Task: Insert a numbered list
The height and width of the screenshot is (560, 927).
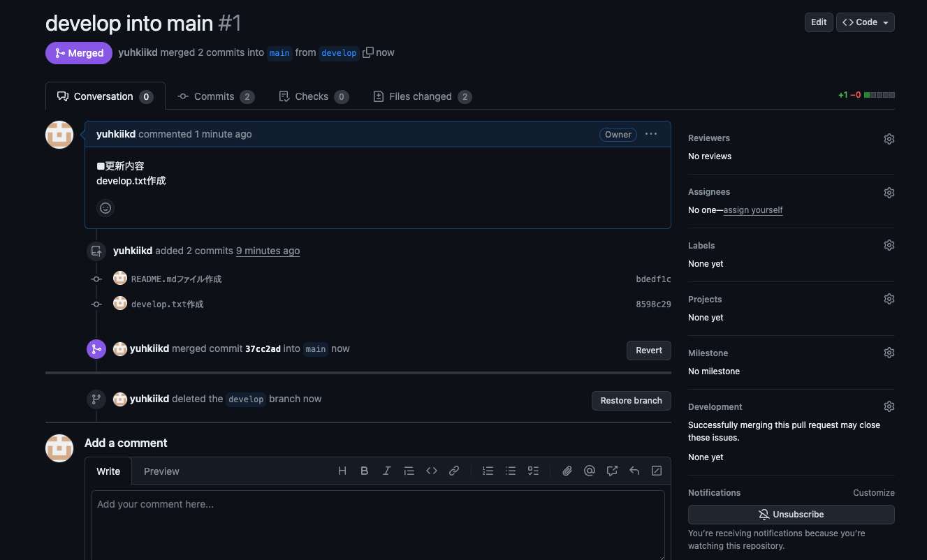Action: click(x=488, y=471)
